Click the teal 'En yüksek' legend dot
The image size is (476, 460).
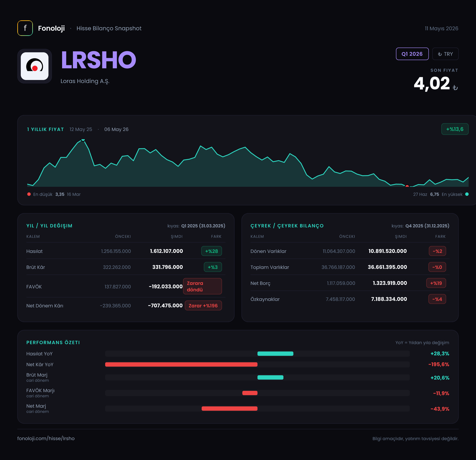(467, 194)
